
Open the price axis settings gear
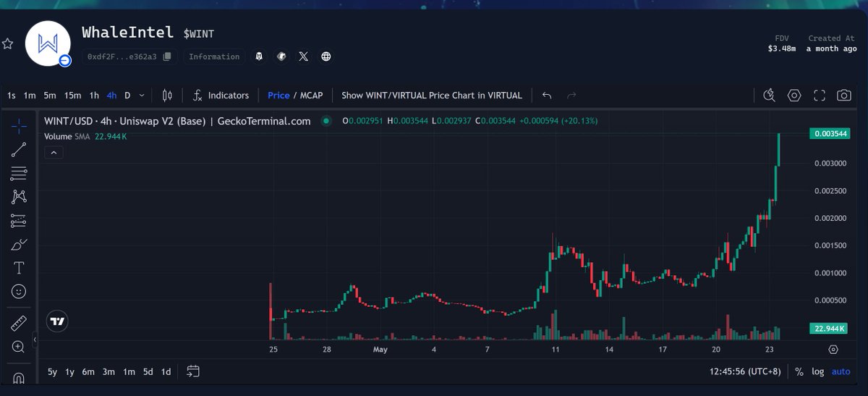click(x=833, y=349)
